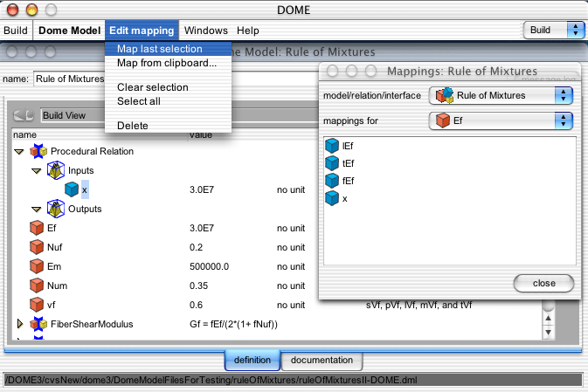The image size is (588, 392).
Task: Close the Edit mapping menu via its title
Action: (142, 31)
